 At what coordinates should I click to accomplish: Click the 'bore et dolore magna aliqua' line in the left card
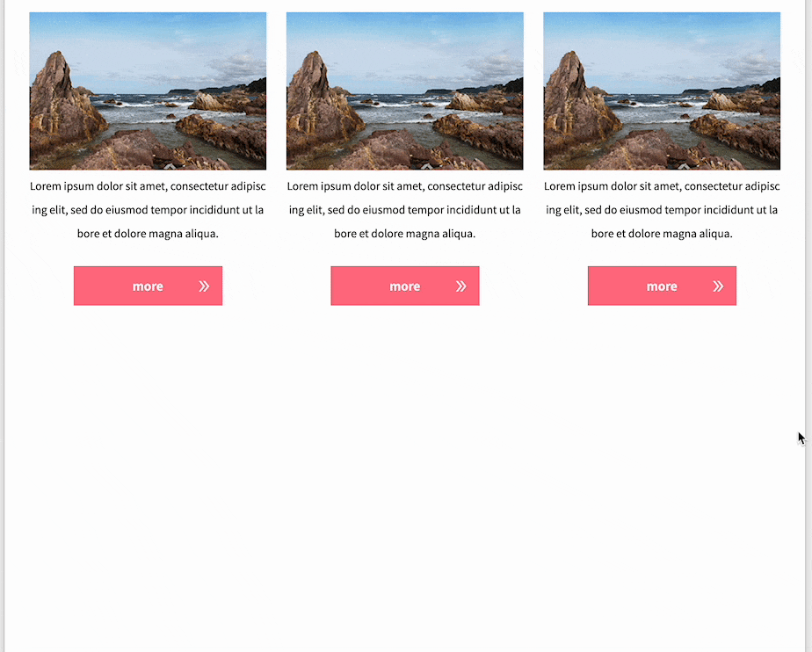[149, 234]
